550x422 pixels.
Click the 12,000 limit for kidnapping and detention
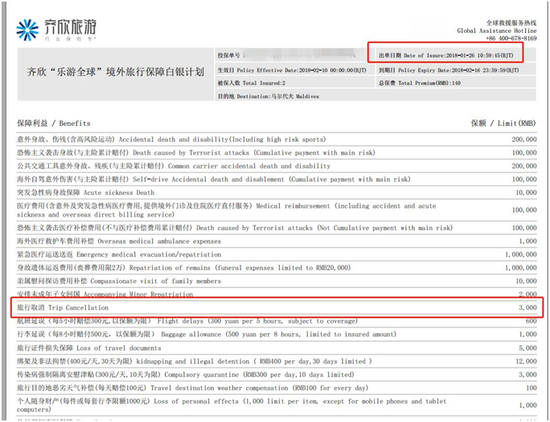[x=526, y=361]
